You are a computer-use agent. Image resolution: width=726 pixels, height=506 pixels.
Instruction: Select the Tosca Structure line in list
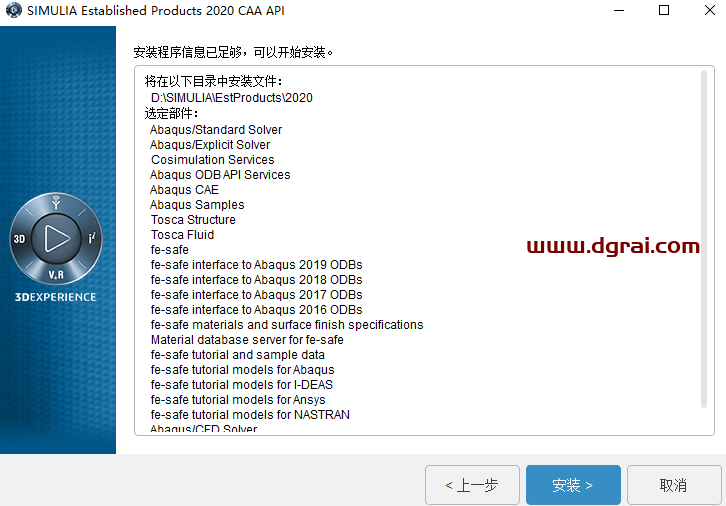(x=193, y=220)
